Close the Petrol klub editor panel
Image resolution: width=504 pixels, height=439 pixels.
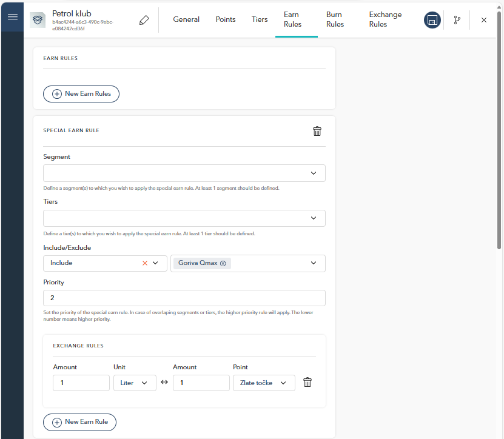click(x=484, y=20)
